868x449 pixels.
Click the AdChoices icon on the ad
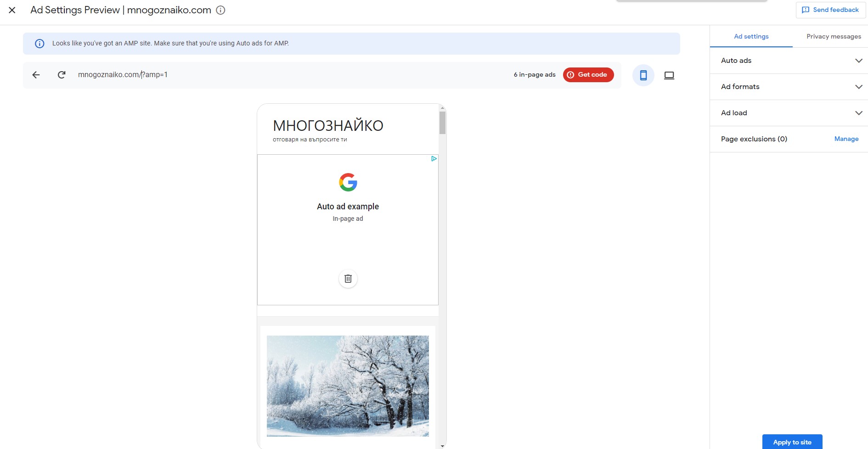pyautogui.click(x=434, y=158)
